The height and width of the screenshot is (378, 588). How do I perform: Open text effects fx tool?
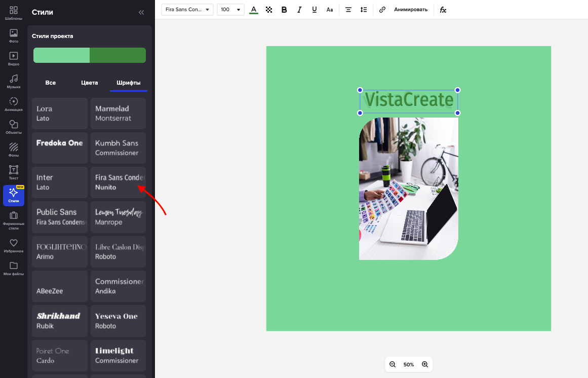click(x=443, y=10)
